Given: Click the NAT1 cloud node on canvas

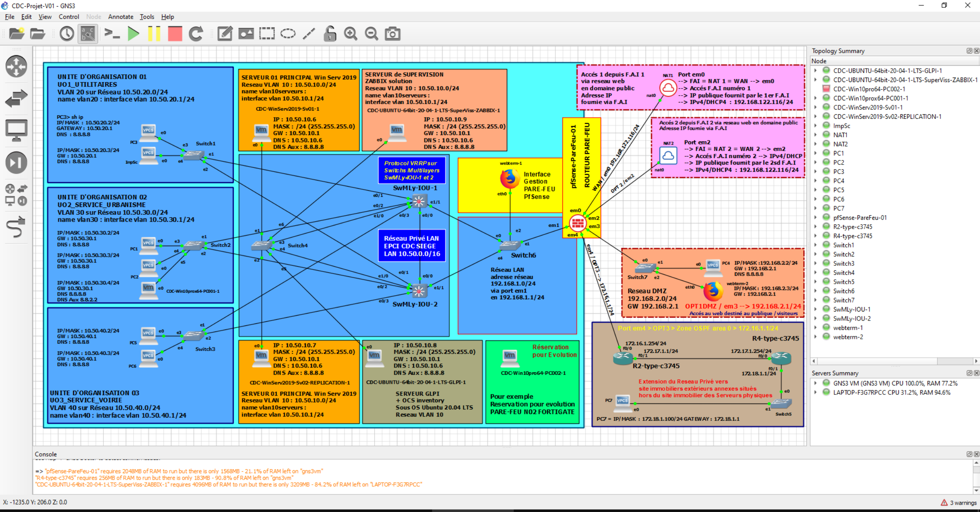Looking at the screenshot, I should click(x=668, y=88).
